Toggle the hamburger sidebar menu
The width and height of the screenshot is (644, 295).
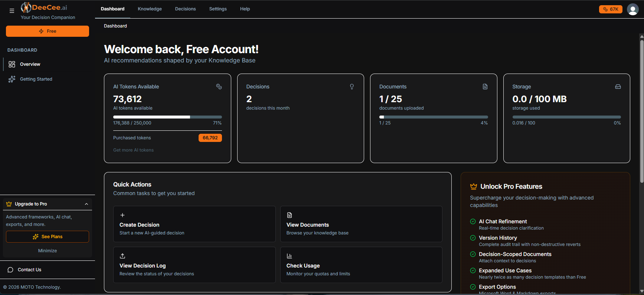pos(12,11)
